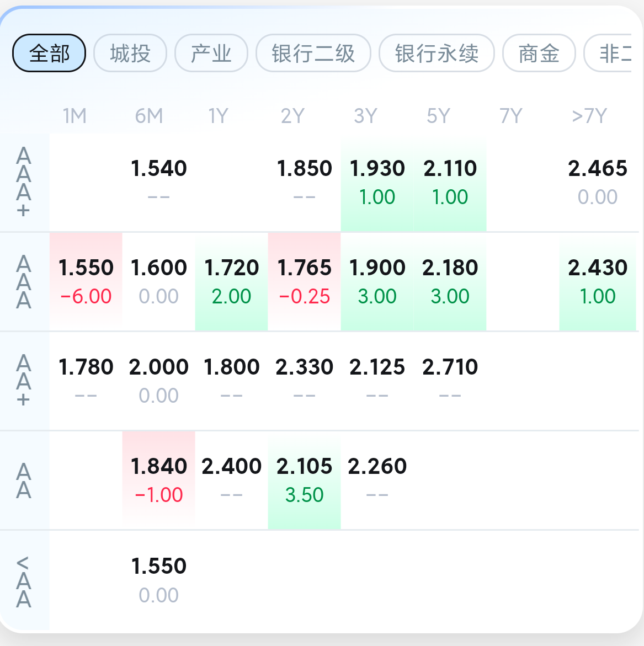
Task: Click the 1M column header
Action: 74,116
